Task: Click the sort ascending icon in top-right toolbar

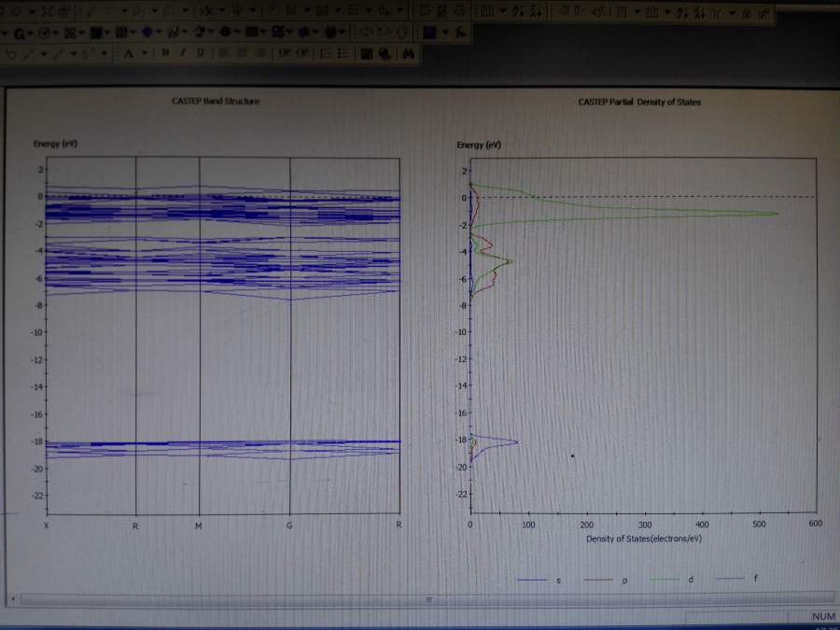Action: pyautogui.click(x=681, y=13)
